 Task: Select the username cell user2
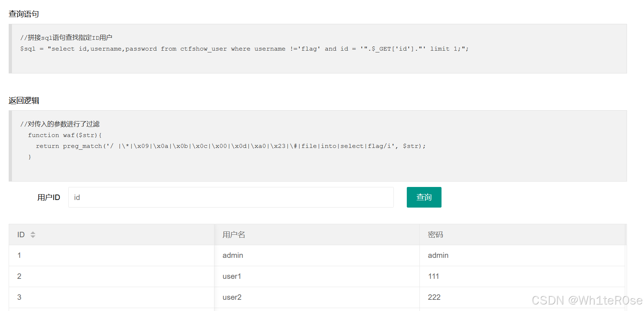[x=317, y=297]
